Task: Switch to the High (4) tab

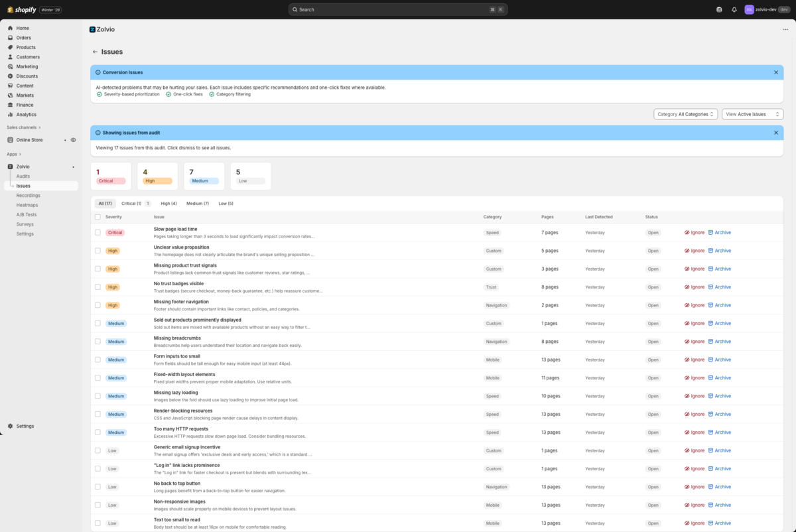Action: (168, 204)
